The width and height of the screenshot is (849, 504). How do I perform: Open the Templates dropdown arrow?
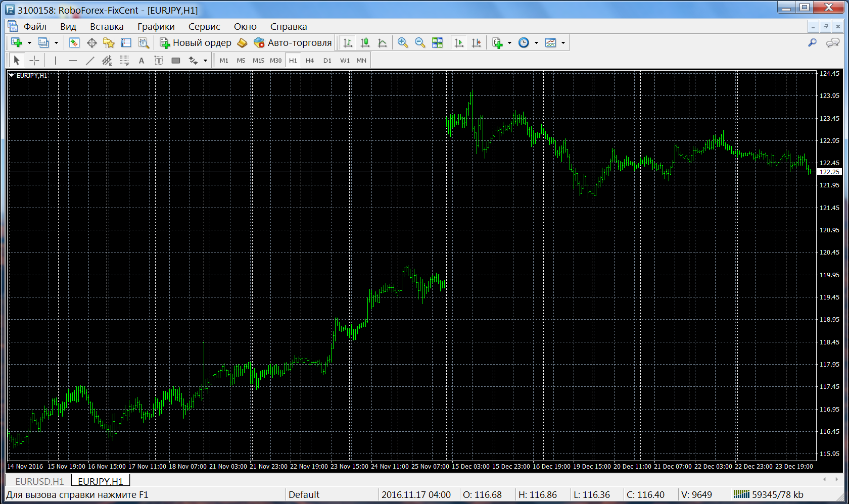click(x=563, y=43)
